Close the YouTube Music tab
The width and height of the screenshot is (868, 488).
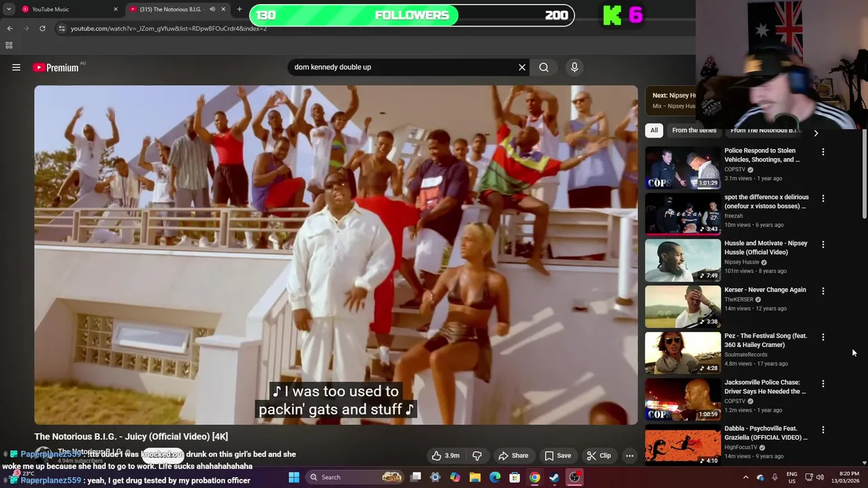tap(115, 9)
